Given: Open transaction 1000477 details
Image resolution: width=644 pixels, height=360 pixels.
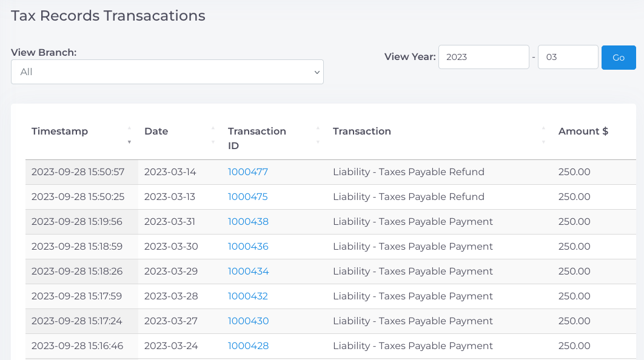Looking at the screenshot, I should pos(247,172).
